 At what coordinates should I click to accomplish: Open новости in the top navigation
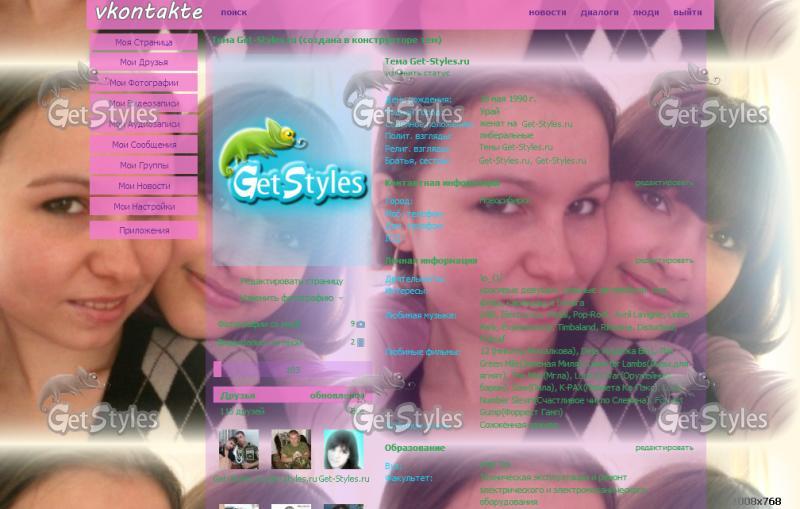[547, 12]
